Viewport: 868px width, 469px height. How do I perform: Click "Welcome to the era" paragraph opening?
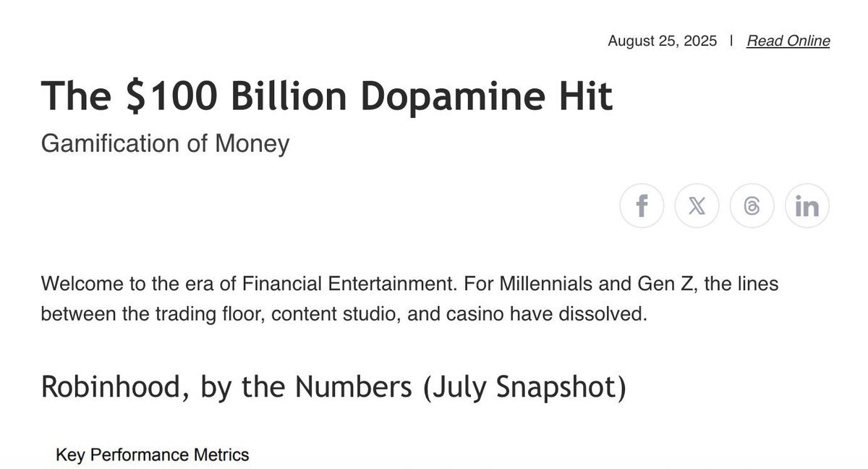tap(117, 284)
